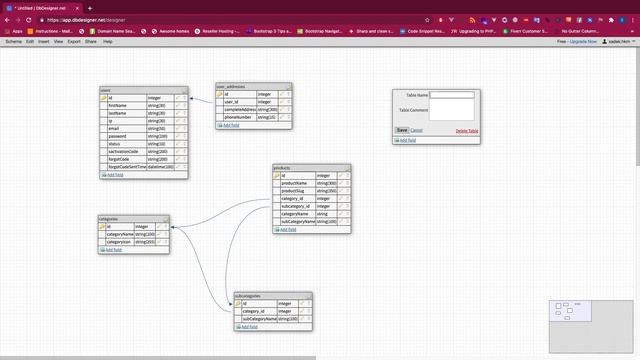Image resolution: width=640 pixels, height=360 pixels.
Task: Add field to the users table
Action: point(115,175)
